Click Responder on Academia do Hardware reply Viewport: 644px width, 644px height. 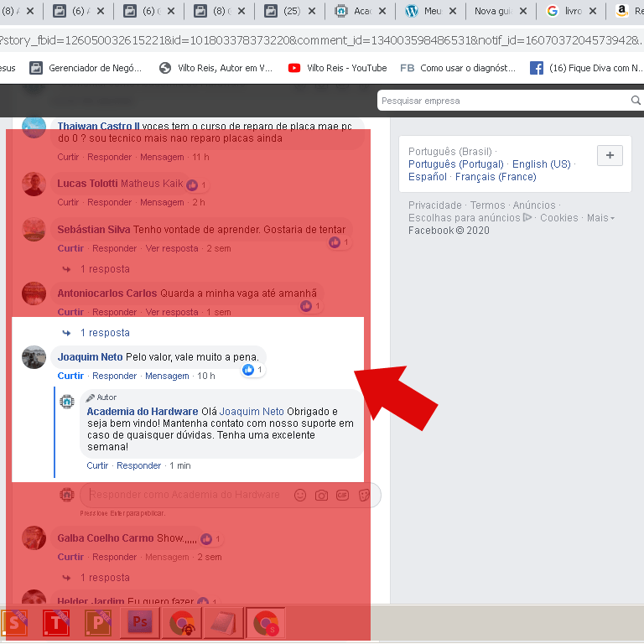click(139, 465)
